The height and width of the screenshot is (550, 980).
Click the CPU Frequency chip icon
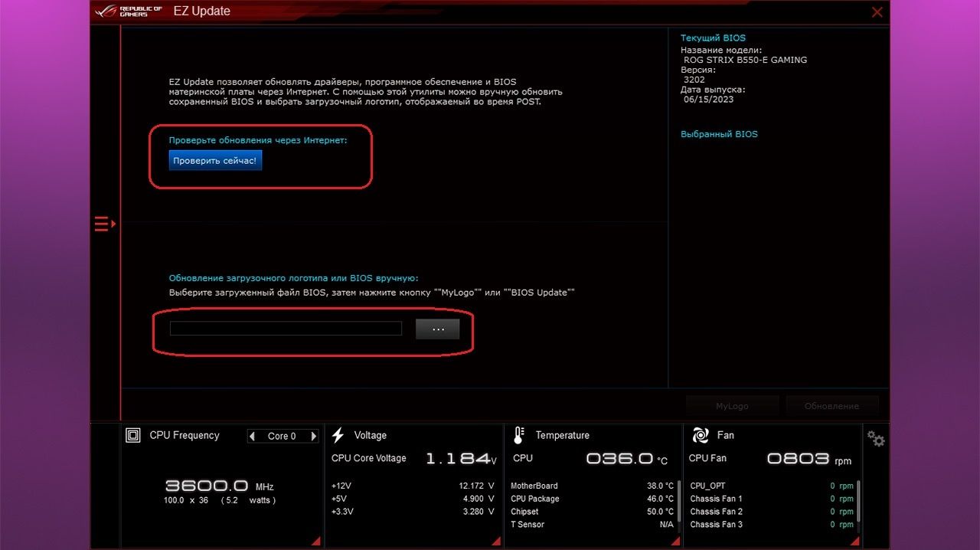(133, 436)
